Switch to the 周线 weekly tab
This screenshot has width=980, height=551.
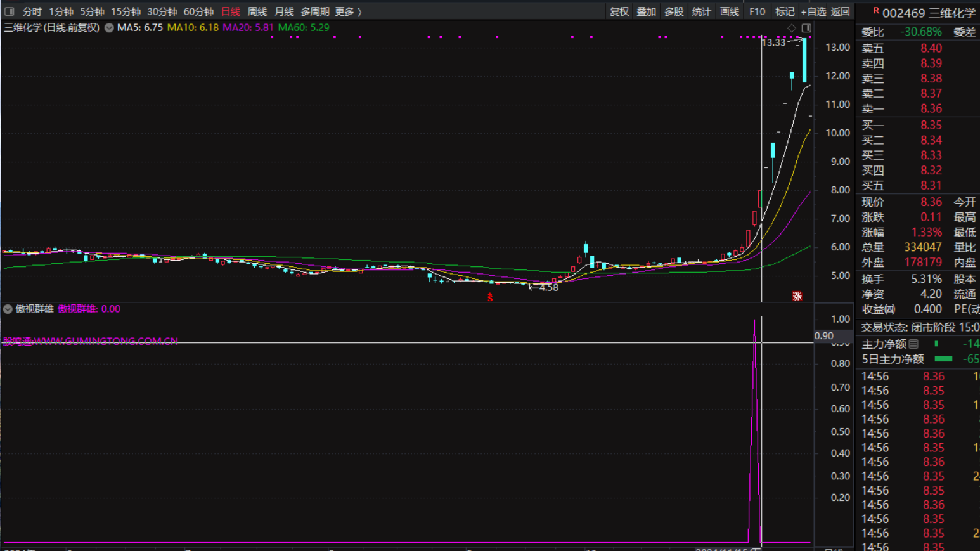point(257,11)
